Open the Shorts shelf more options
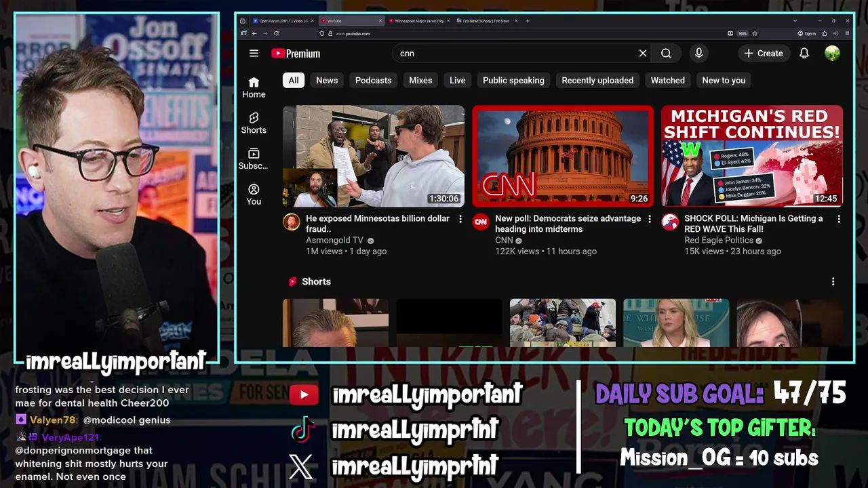 (x=833, y=281)
